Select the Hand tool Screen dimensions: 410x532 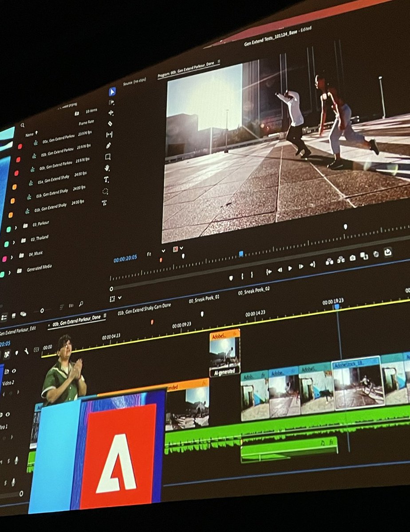coord(107,168)
